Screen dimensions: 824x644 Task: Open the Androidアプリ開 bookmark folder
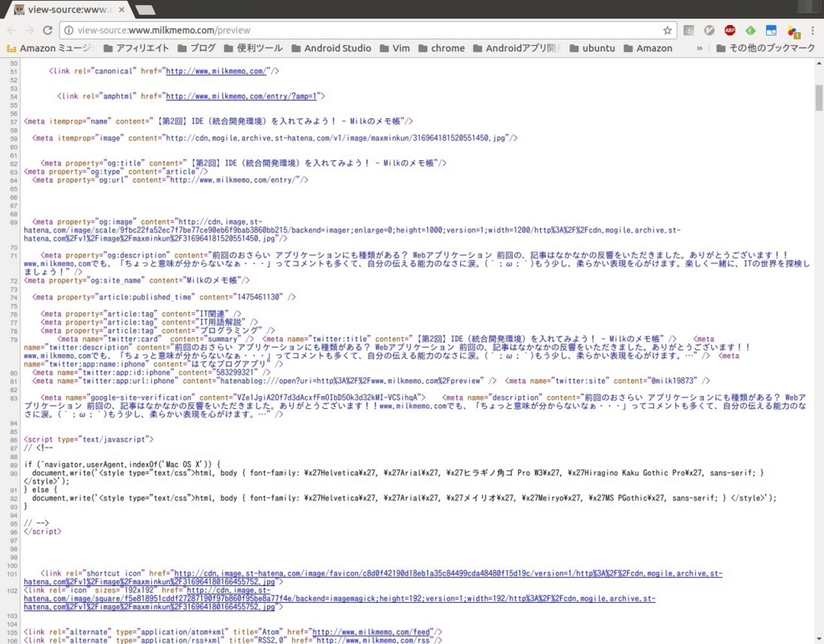517,47
